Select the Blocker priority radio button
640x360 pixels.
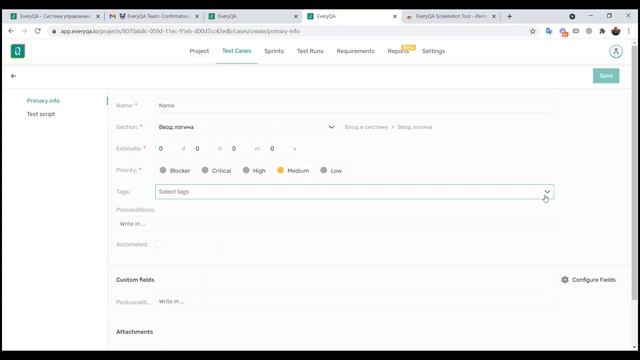pos(163,170)
